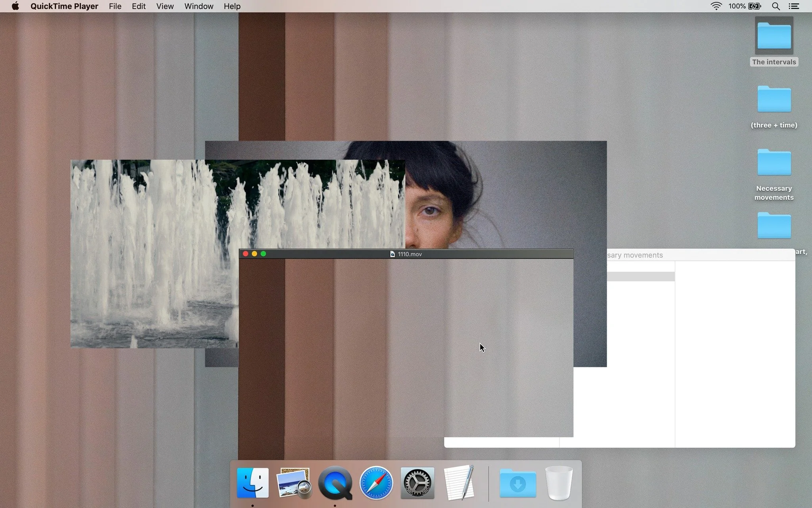Image resolution: width=812 pixels, height=508 pixels.
Task: Open Finder from the Dock
Action: [253, 483]
